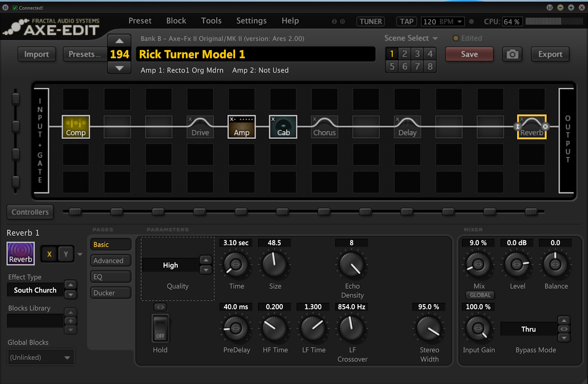The height and width of the screenshot is (384, 588).
Task: Add block to library with plus icon
Action: [71, 321]
